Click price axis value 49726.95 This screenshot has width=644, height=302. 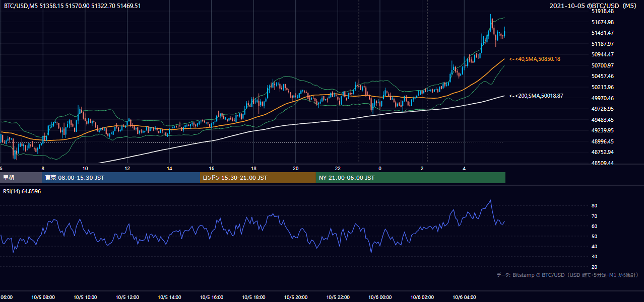[603, 109]
